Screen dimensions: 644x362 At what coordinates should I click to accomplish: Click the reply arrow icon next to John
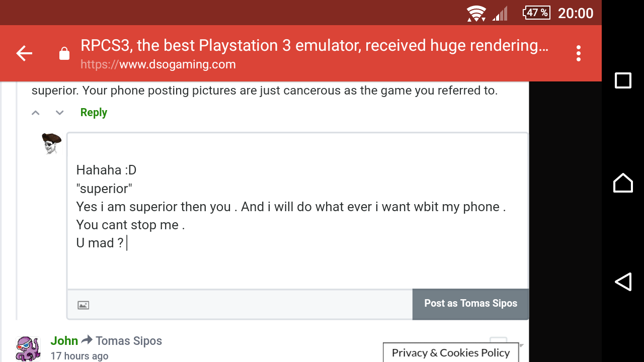click(x=87, y=340)
